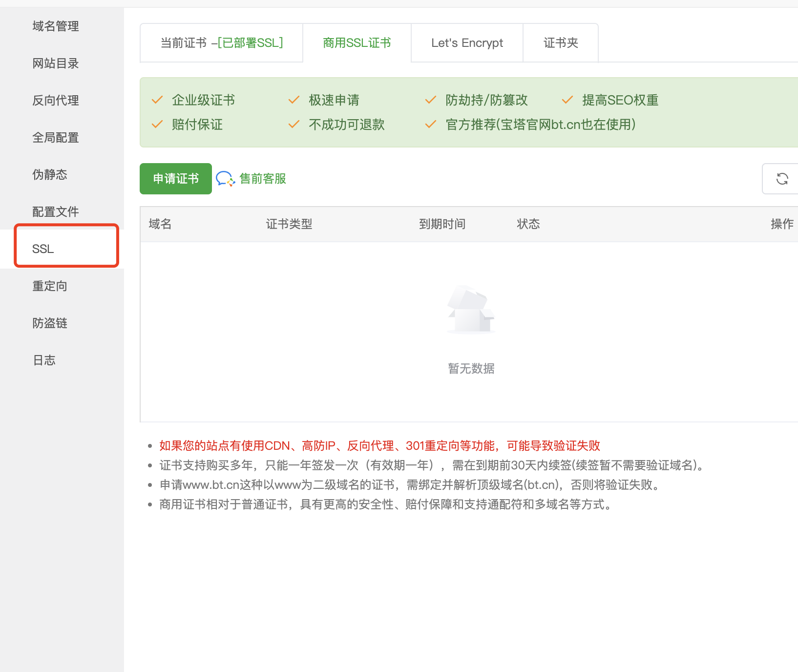Image resolution: width=798 pixels, height=672 pixels.
Task: Switch to Let's Encrypt tab
Action: point(467,43)
